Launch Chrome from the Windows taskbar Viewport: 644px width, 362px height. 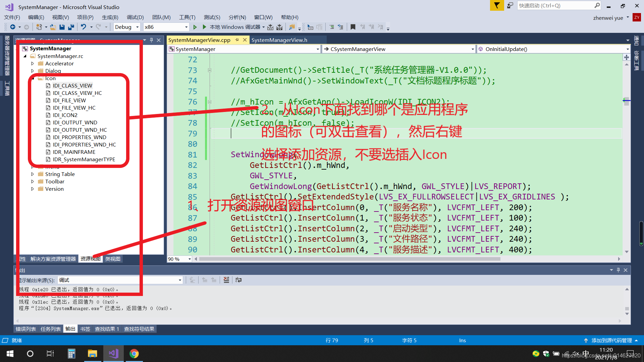pos(134,354)
